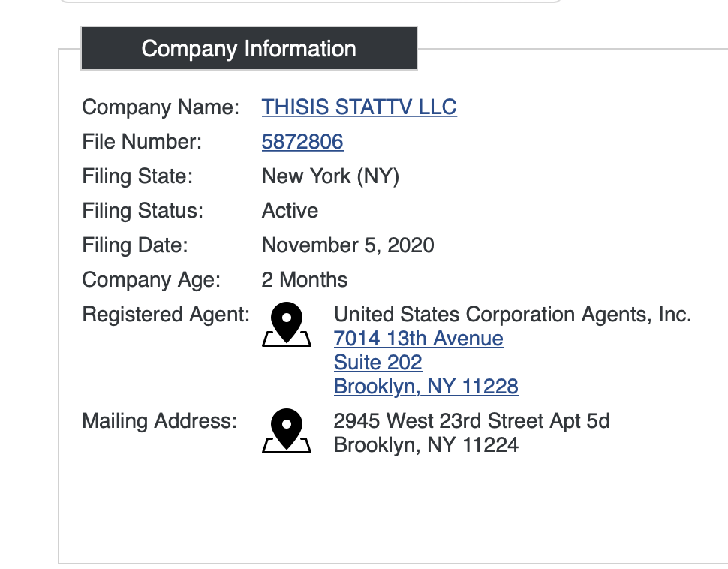The width and height of the screenshot is (728, 569).
Task: Click the 2945 West 23rd Street mailing address
Action: click(x=471, y=421)
